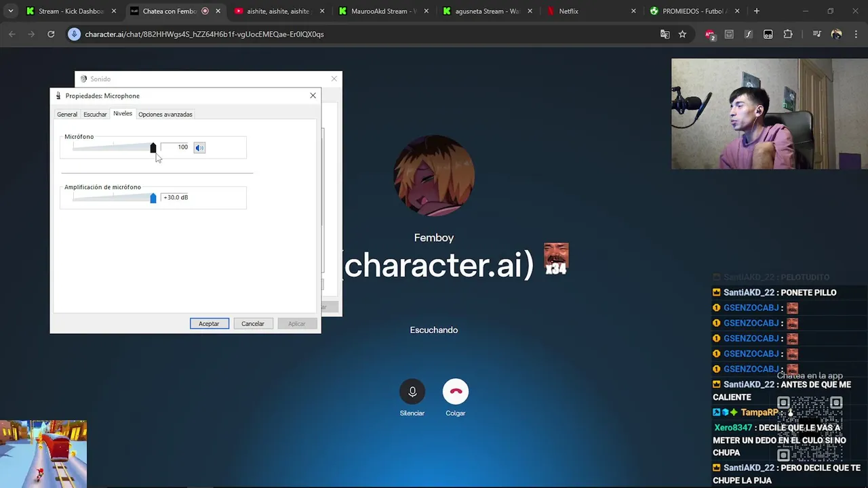This screenshot has width=868, height=488.
Task: Click chat message PONETE PILLO
Action: 808,292
